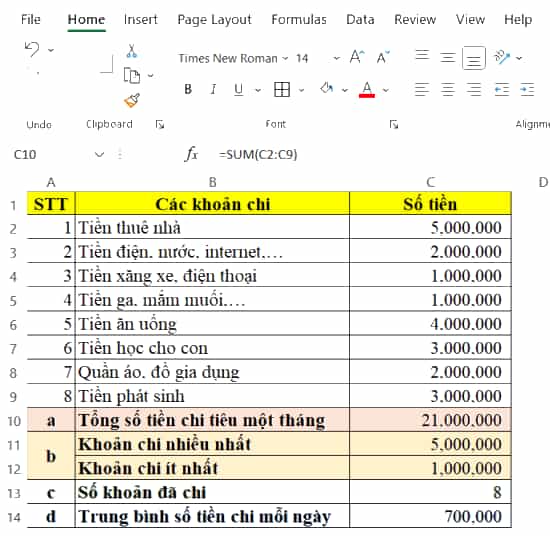Open the File menu
The height and width of the screenshot is (536, 550).
(31, 20)
